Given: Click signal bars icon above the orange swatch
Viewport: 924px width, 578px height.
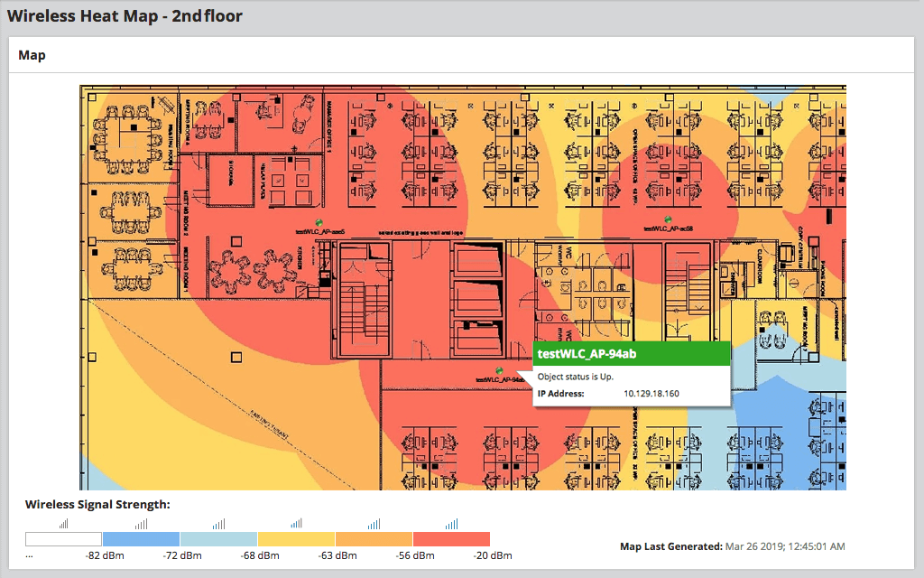Looking at the screenshot, I should point(374,524).
